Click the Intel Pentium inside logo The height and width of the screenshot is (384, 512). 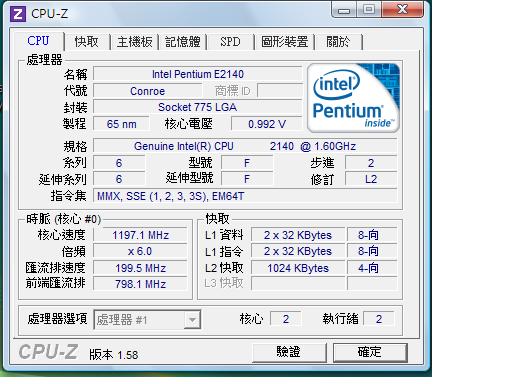pos(353,98)
